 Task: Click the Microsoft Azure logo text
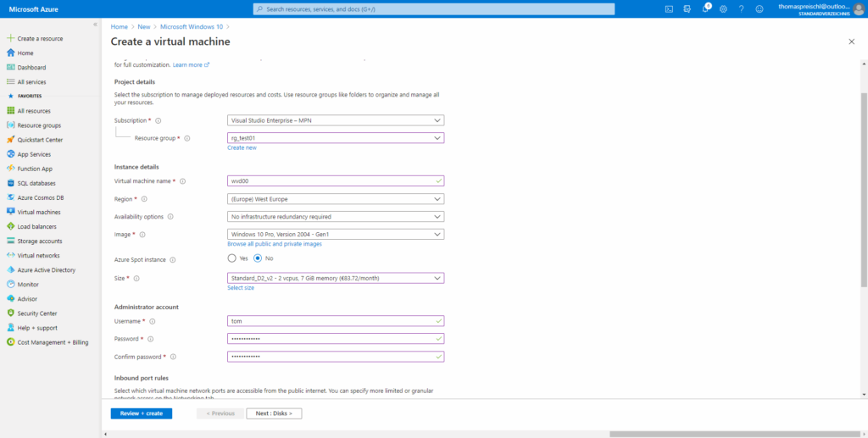point(33,8)
